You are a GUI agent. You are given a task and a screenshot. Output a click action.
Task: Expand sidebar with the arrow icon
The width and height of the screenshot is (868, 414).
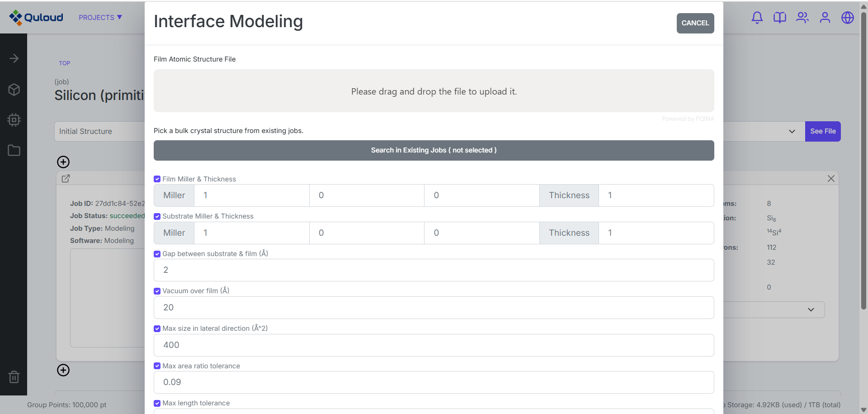pyautogui.click(x=14, y=59)
